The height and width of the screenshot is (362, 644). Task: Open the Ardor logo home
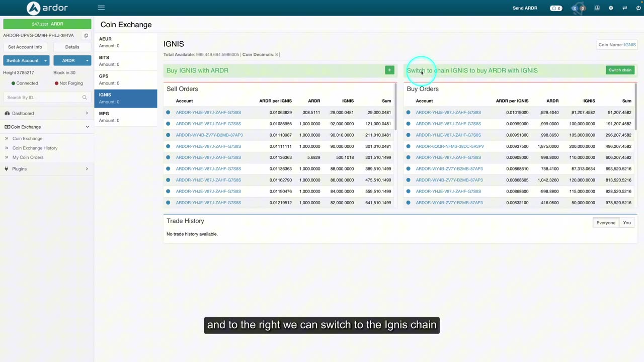point(47,8)
